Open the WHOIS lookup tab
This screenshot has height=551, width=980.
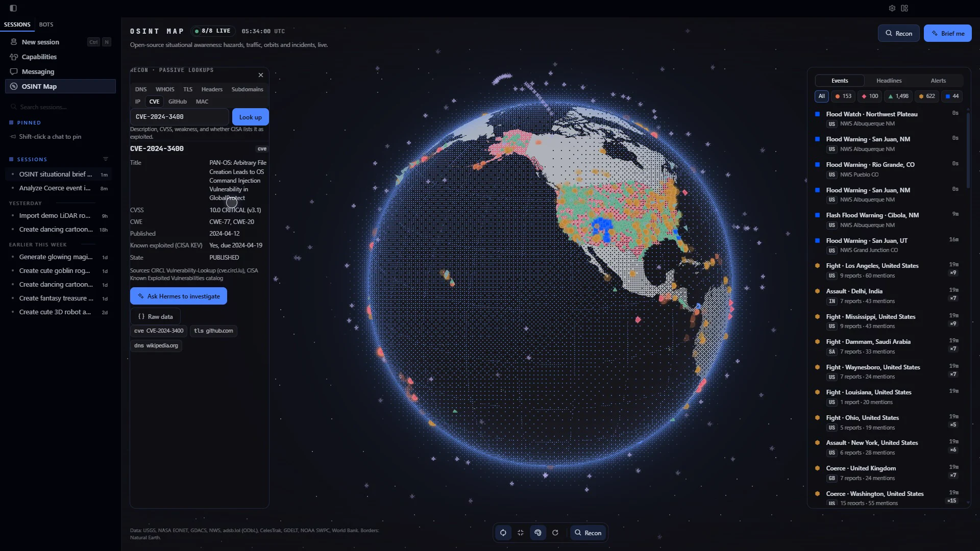point(165,89)
